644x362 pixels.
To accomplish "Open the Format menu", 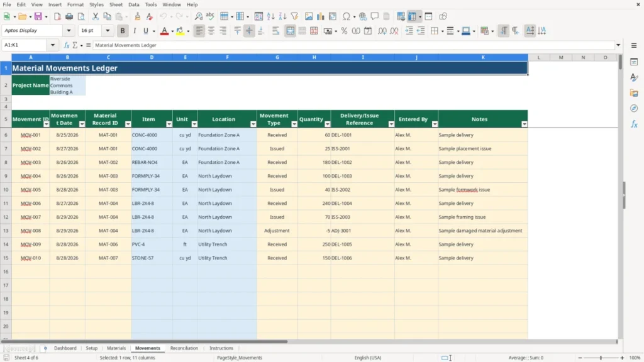I will (75, 4).
